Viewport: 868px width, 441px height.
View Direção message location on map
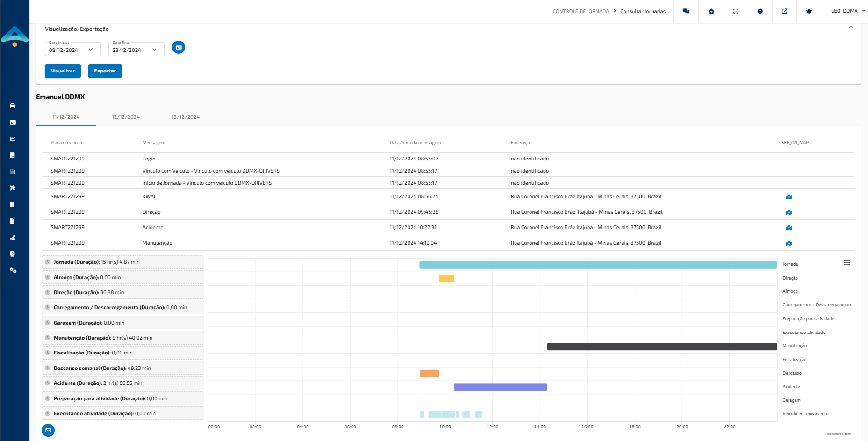click(789, 212)
